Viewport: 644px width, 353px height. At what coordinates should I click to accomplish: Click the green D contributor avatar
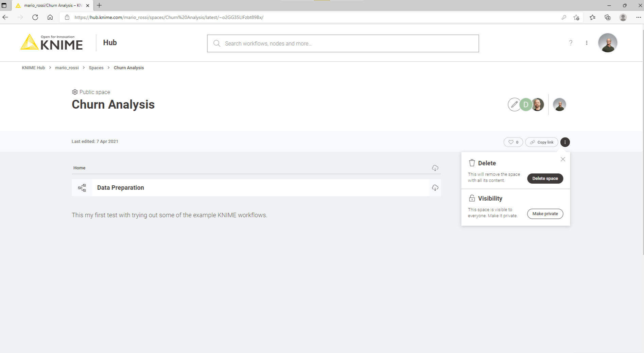point(526,105)
